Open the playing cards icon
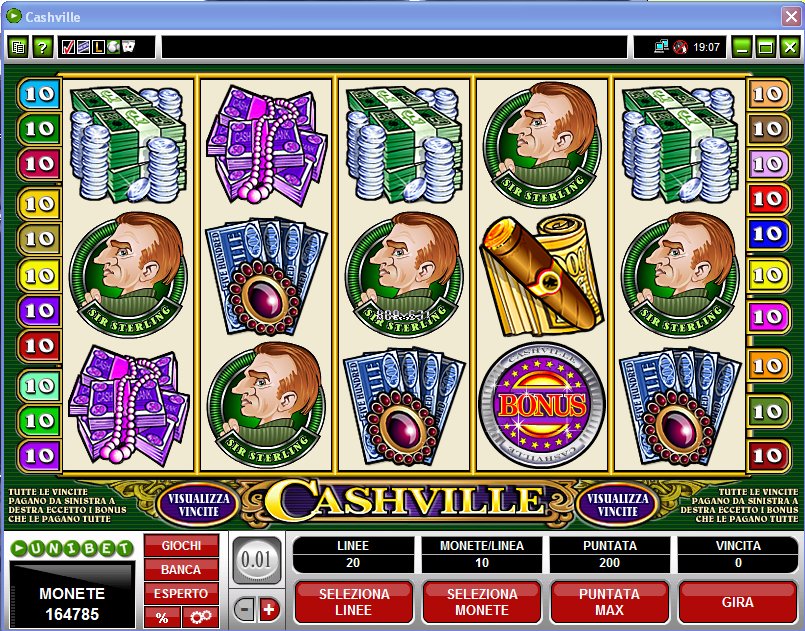The width and height of the screenshot is (805, 631). 128,47
